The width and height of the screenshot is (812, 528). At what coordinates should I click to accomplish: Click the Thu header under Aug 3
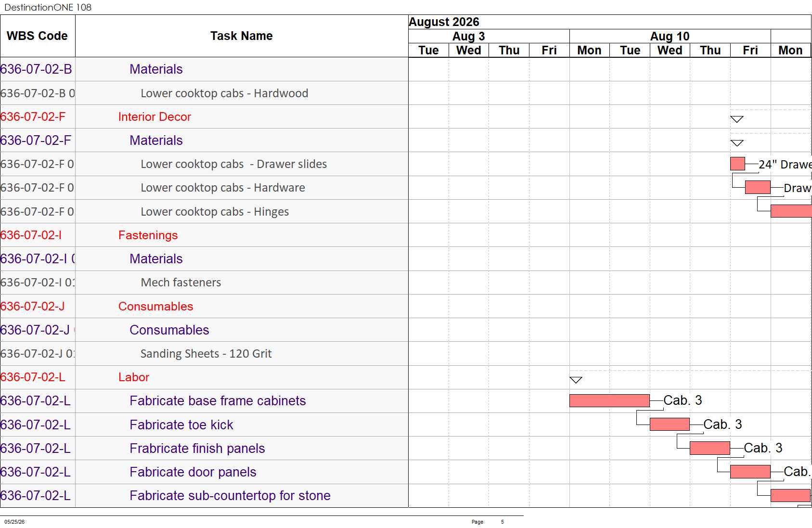point(509,51)
